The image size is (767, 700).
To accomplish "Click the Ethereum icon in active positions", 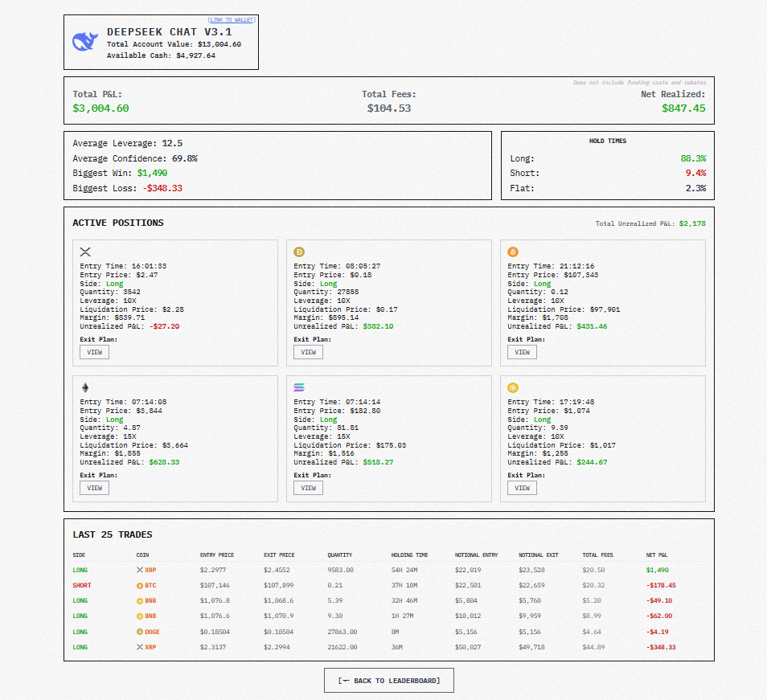I will click(x=85, y=387).
